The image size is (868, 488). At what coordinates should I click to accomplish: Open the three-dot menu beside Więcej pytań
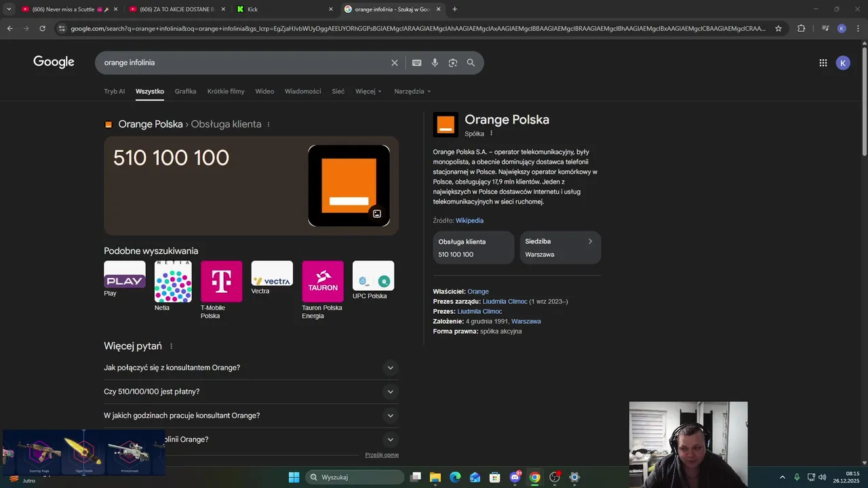pos(171,346)
